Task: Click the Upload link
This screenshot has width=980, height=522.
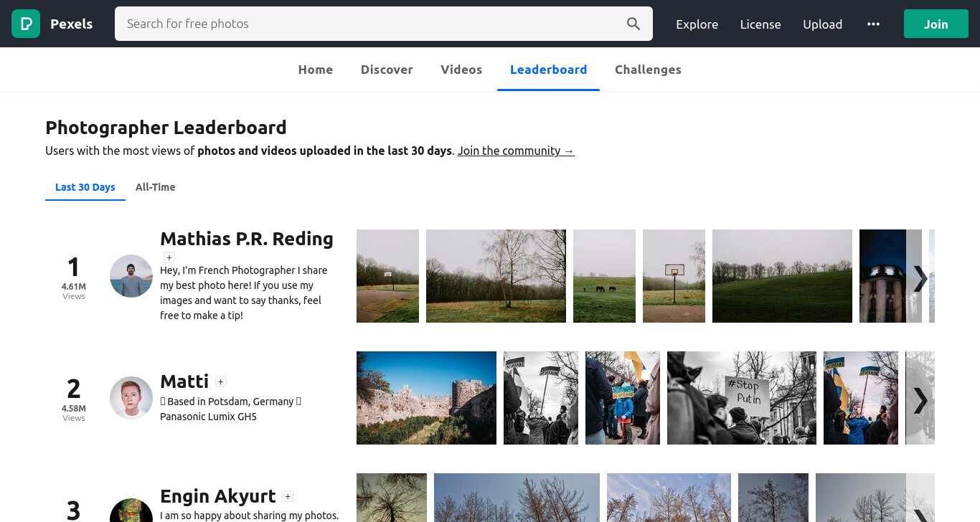Action: tap(822, 24)
